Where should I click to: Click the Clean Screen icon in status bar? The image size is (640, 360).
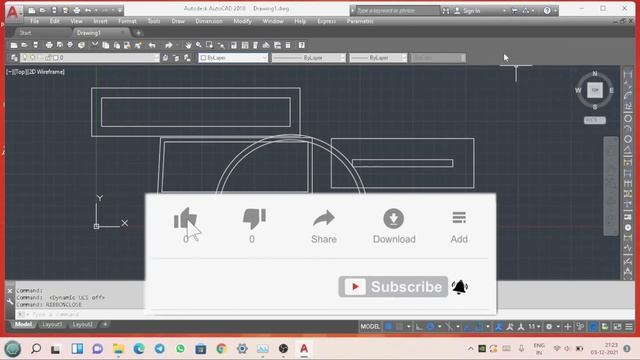(617, 327)
